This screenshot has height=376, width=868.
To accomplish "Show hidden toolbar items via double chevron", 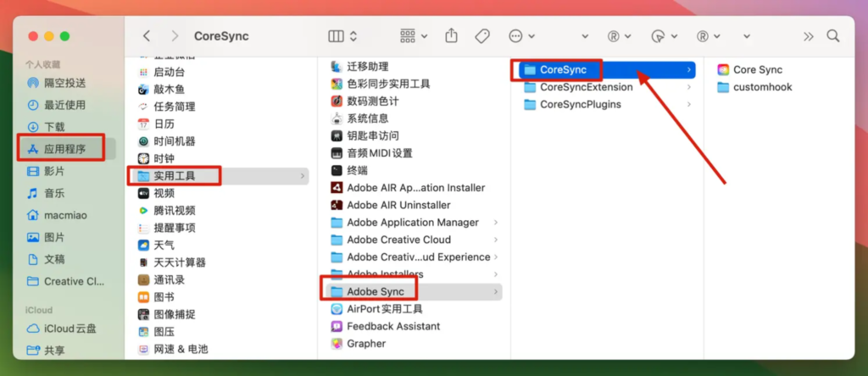I will [x=809, y=36].
